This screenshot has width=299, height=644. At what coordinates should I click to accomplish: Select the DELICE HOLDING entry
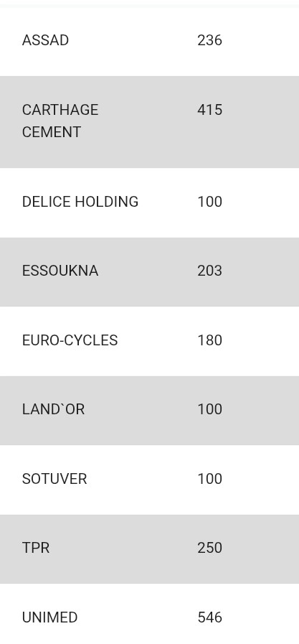[x=80, y=202]
